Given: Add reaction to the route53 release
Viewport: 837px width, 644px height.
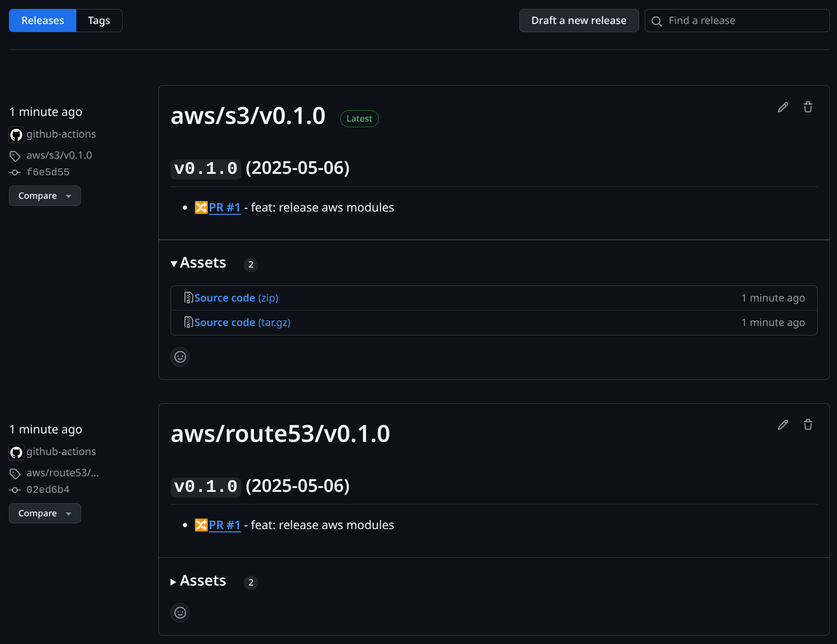Looking at the screenshot, I should 180,613.
